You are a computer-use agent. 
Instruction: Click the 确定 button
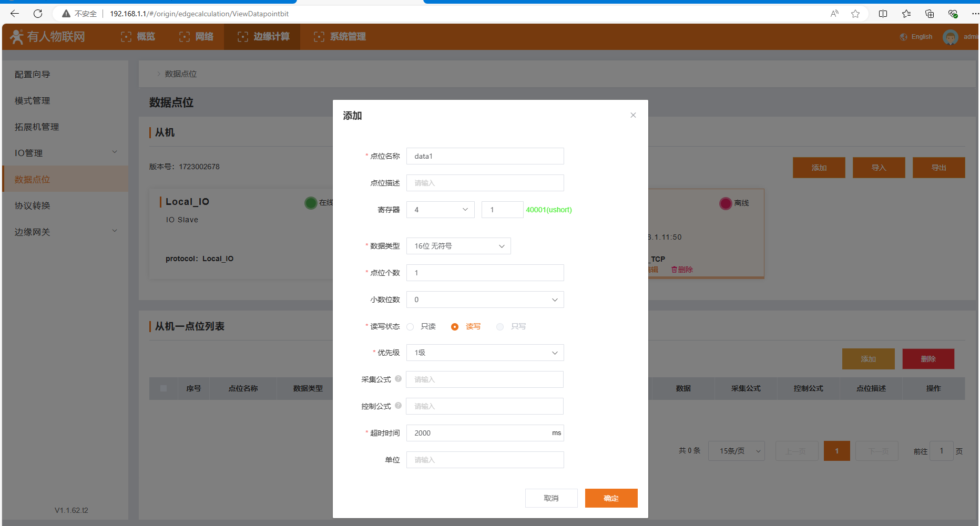click(611, 498)
